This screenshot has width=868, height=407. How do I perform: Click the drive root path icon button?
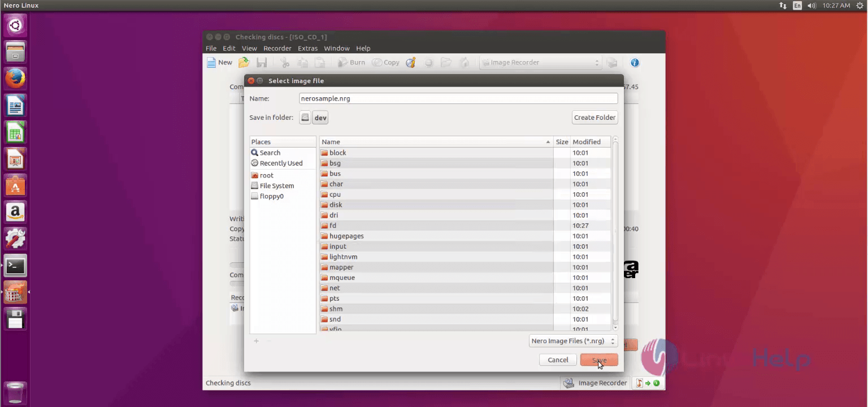(305, 118)
